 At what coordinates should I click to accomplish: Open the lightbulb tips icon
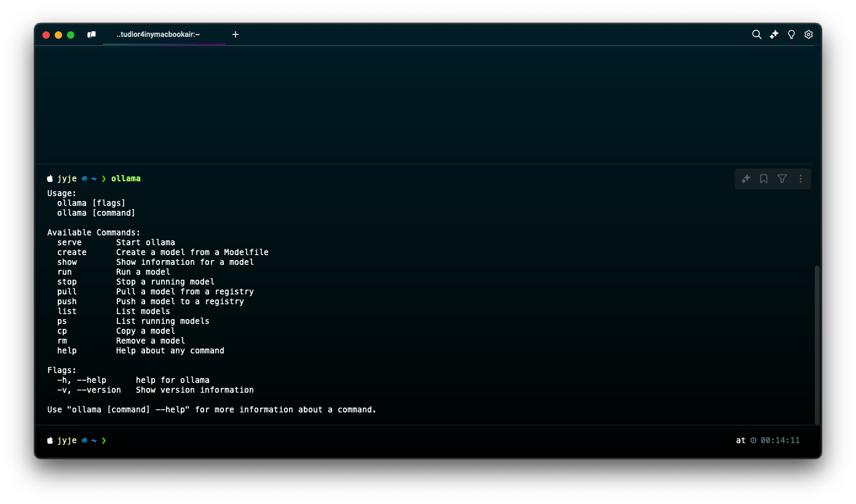coord(791,34)
